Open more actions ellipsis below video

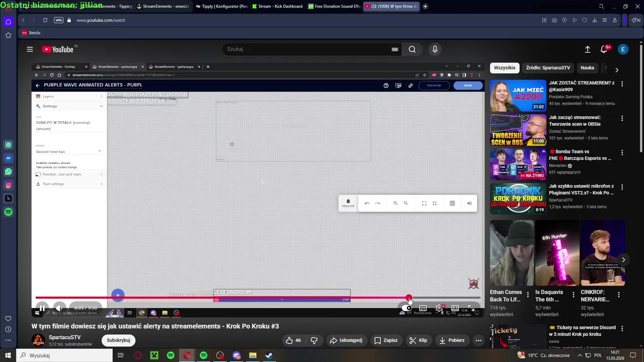(x=478, y=340)
